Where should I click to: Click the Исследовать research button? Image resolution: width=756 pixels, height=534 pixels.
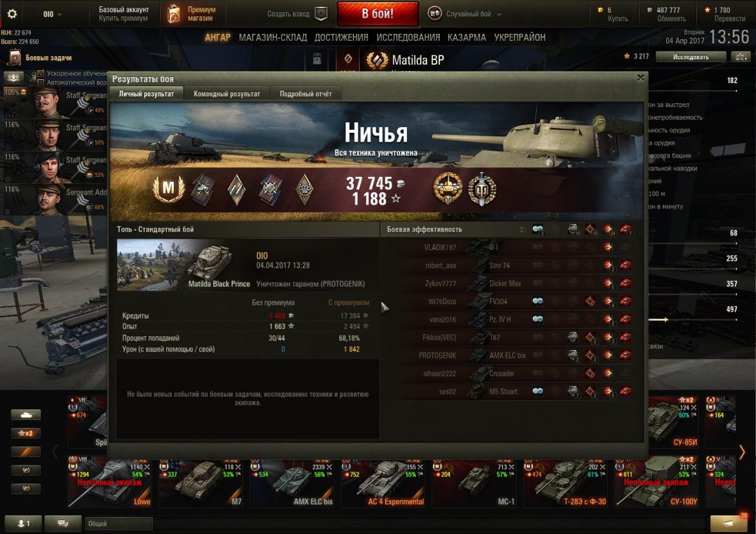[x=691, y=57]
